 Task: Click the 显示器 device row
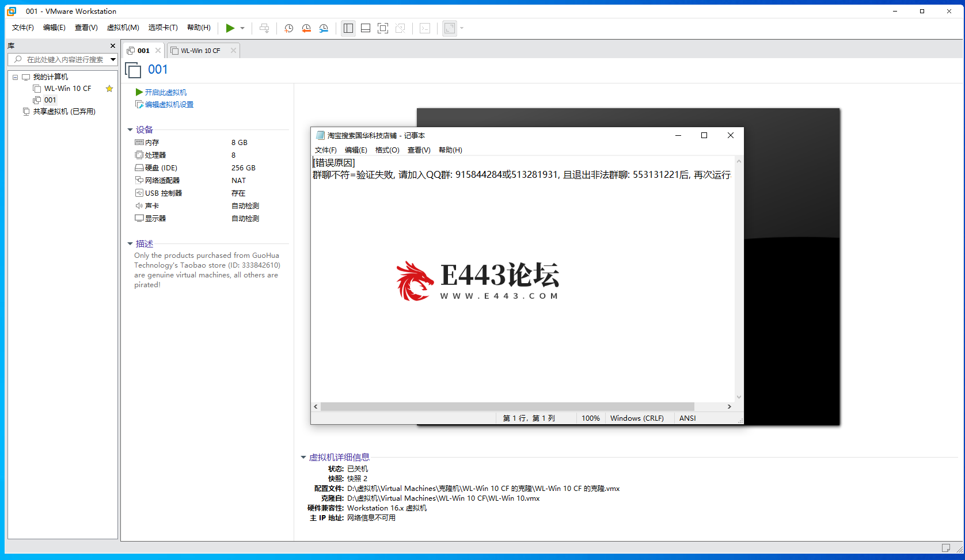point(210,219)
